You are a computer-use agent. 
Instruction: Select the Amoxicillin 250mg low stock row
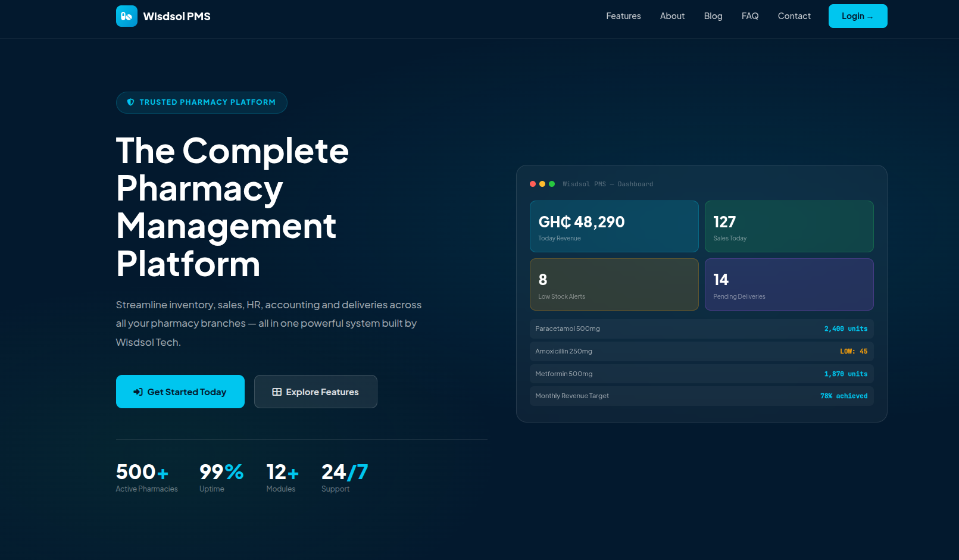pos(702,351)
